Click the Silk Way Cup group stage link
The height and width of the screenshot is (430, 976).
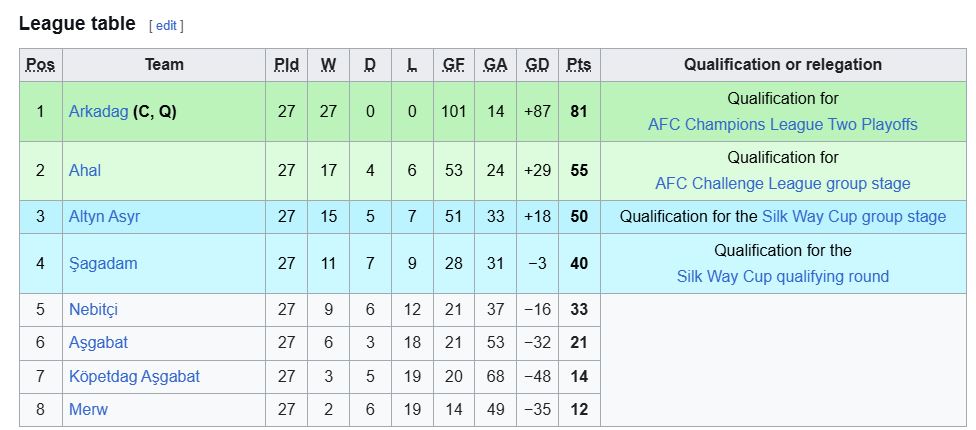pyautogui.click(x=853, y=217)
